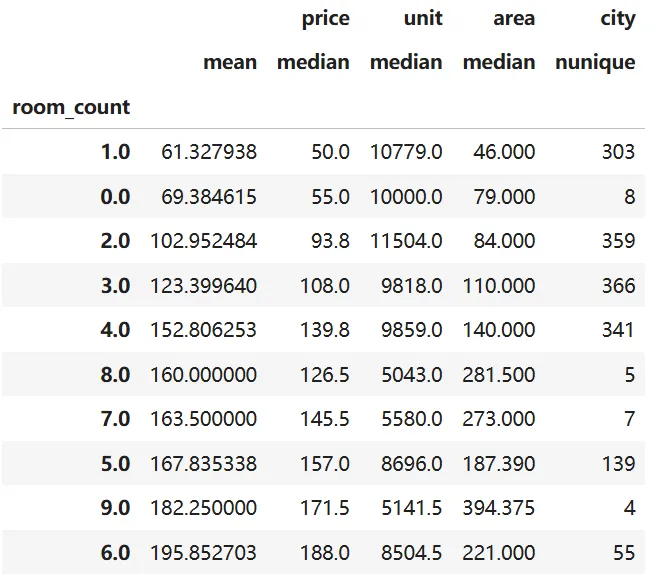Click the city column header

pos(616,18)
